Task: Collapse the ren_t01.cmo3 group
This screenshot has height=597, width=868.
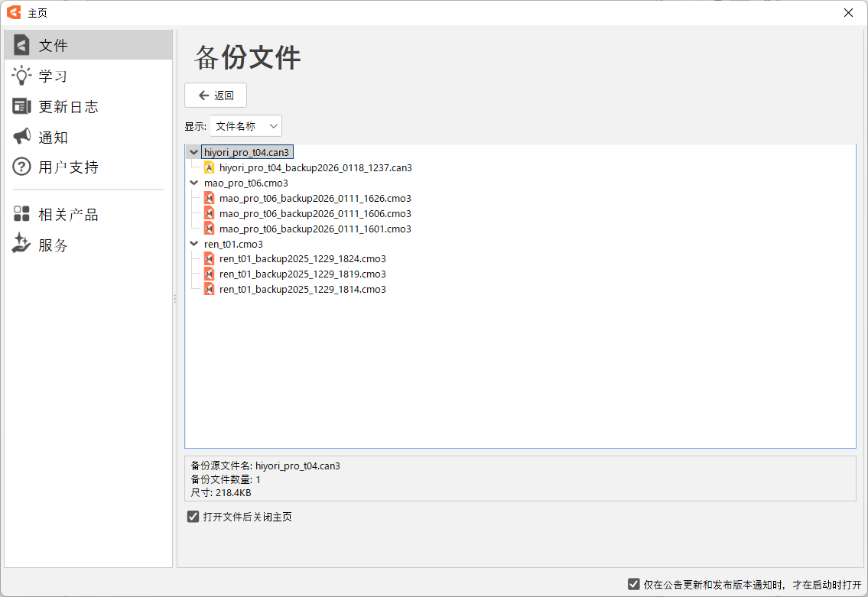Action: (x=194, y=244)
